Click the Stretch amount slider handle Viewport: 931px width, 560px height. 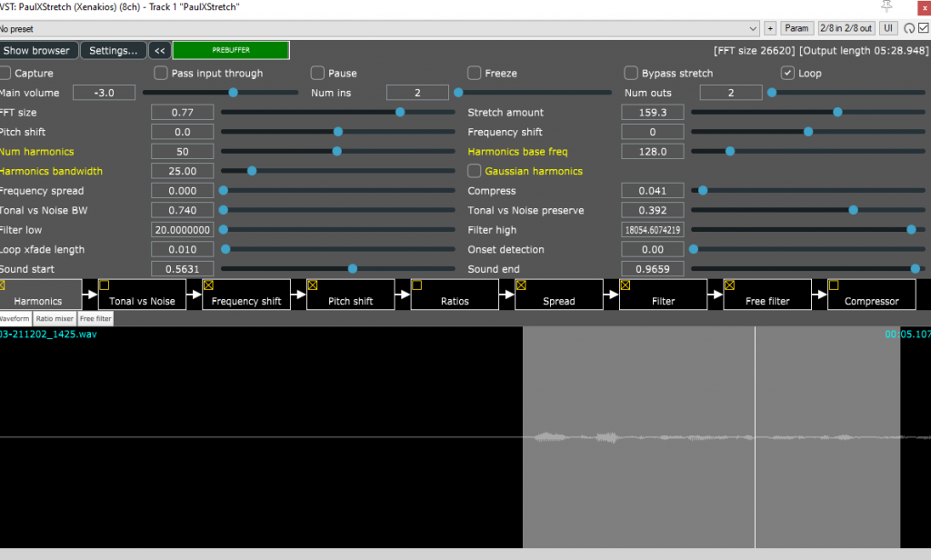[837, 113]
